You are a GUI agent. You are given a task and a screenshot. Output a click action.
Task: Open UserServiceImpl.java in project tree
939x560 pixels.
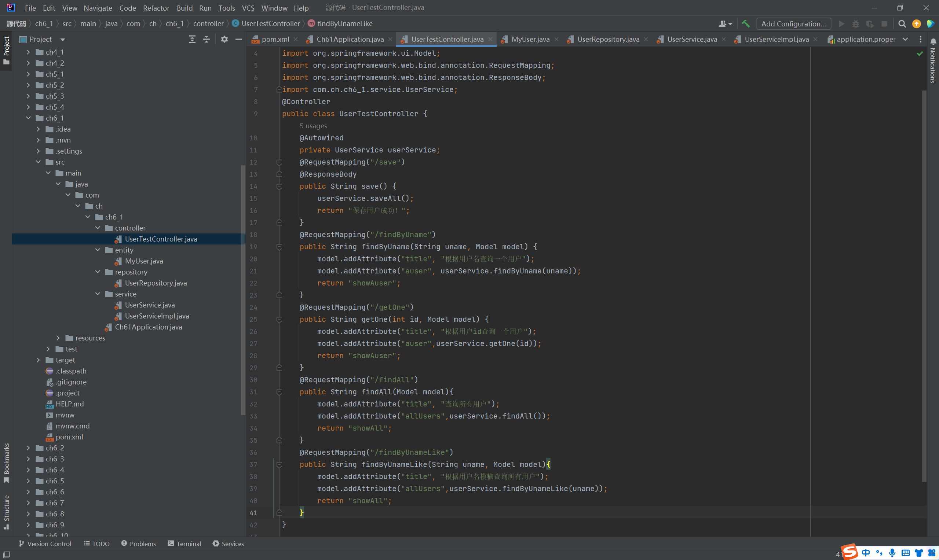pos(157,316)
